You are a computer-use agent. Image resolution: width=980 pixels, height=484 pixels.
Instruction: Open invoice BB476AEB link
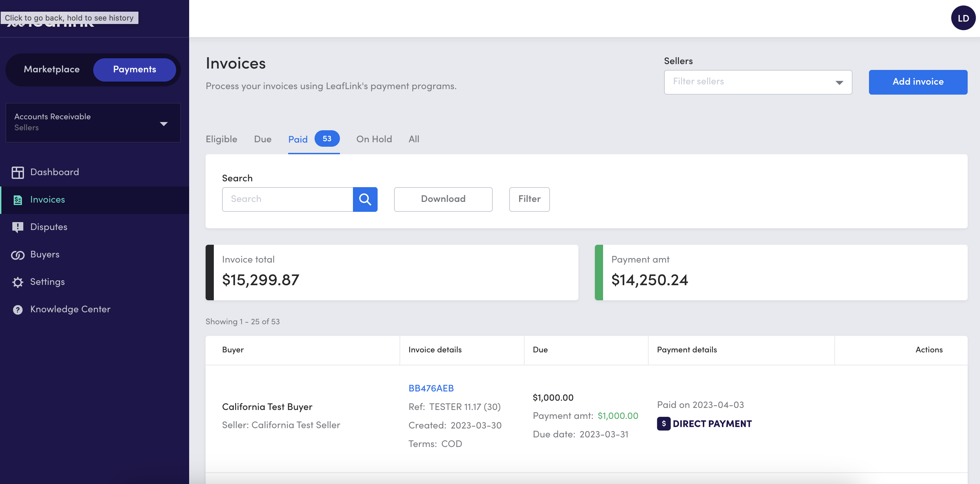(x=431, y=388)
